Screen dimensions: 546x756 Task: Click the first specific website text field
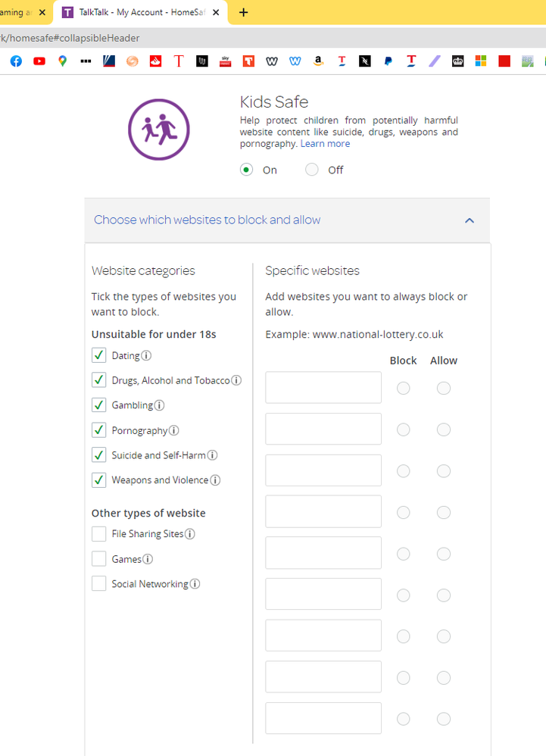(323, 388)
